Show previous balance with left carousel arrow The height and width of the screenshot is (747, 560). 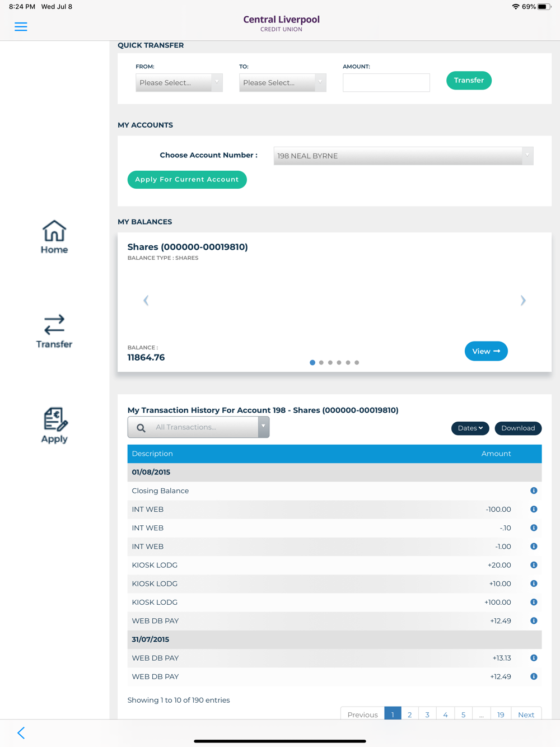(146, 301)
